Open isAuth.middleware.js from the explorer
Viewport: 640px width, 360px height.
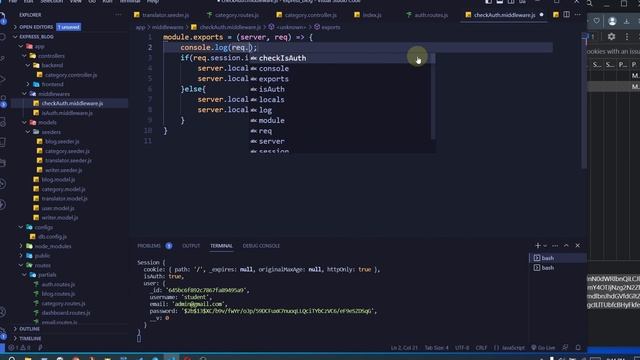(x=67, y=113)
